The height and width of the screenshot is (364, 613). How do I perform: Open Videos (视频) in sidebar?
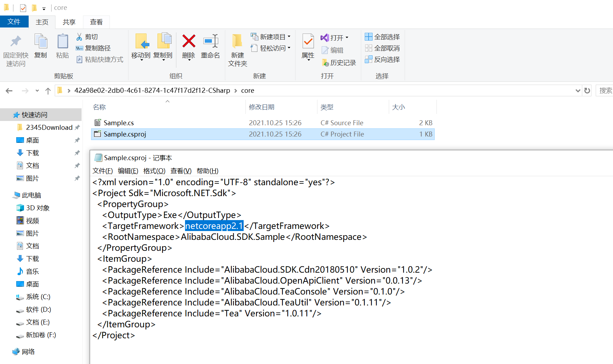tap(28, 220)
